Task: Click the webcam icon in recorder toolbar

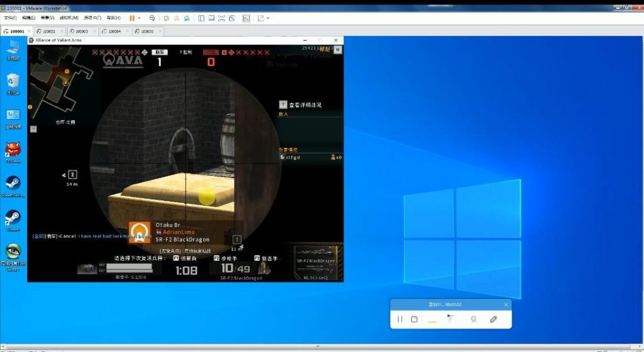Action: [474, 319]
